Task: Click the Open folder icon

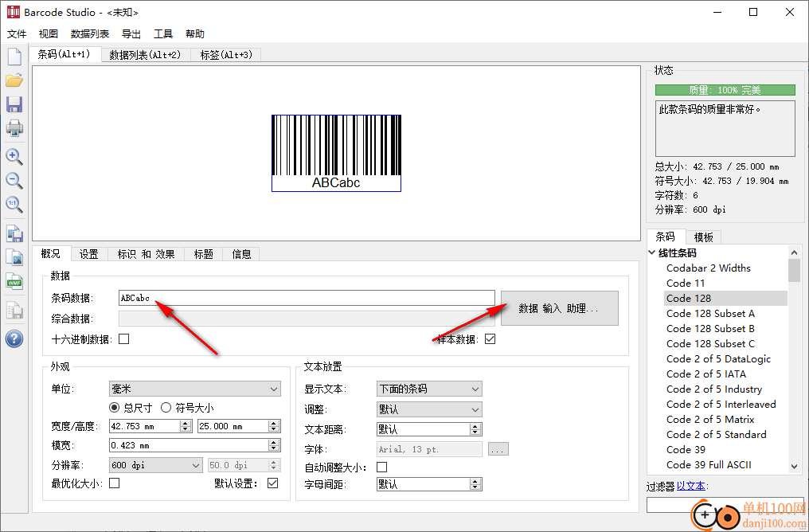Action: click(x=14, y=80)
